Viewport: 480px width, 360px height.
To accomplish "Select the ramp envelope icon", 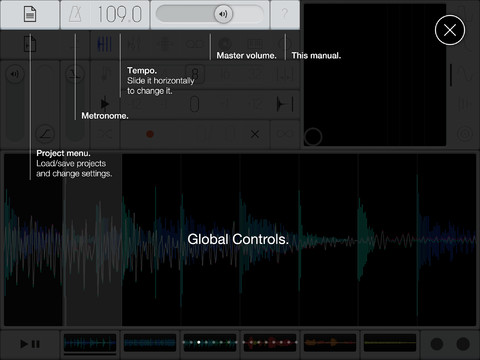I will coord(45,134).
